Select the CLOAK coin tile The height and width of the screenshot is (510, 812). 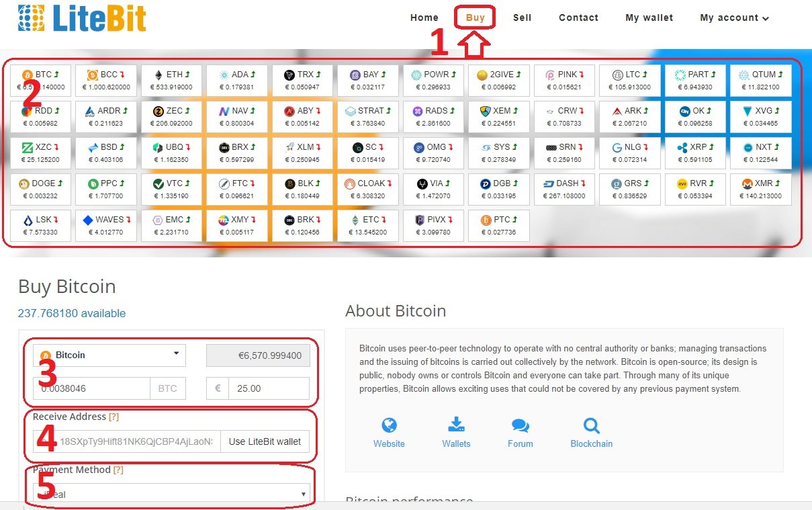[369, 189]
